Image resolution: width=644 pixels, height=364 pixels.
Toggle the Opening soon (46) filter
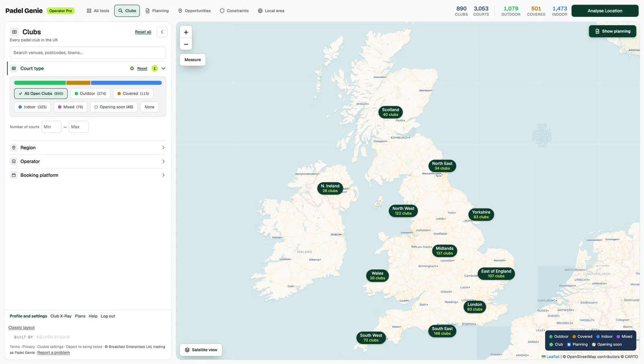click(114, 107)
